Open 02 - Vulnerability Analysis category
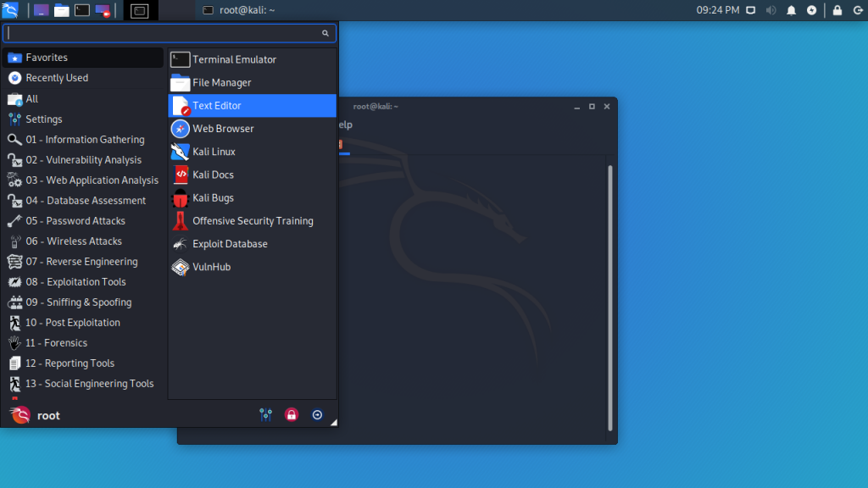This screenshot has width=868, height=488. 83,160
